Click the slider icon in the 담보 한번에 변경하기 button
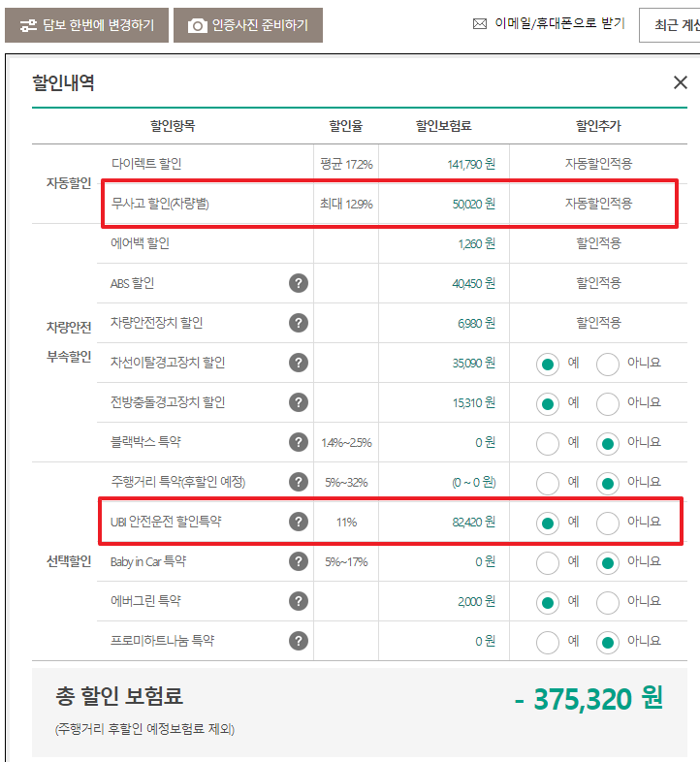700x762 pixels. point(28,25)
